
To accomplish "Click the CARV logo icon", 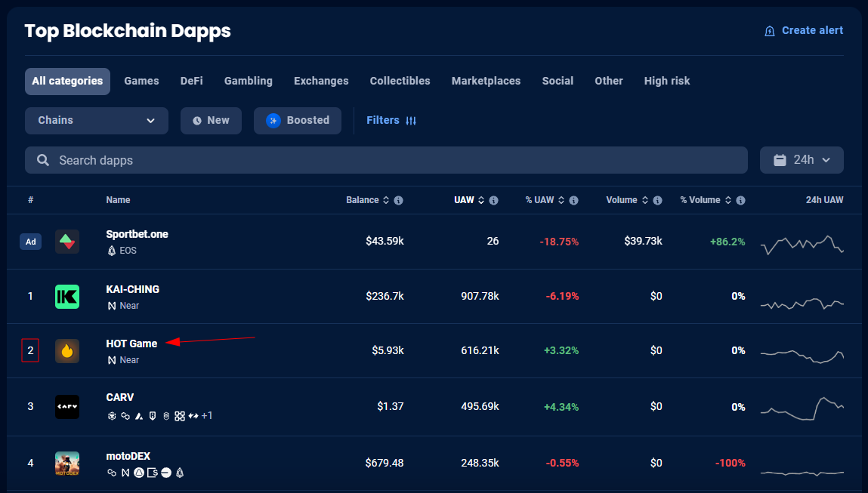I will point(67,407).
